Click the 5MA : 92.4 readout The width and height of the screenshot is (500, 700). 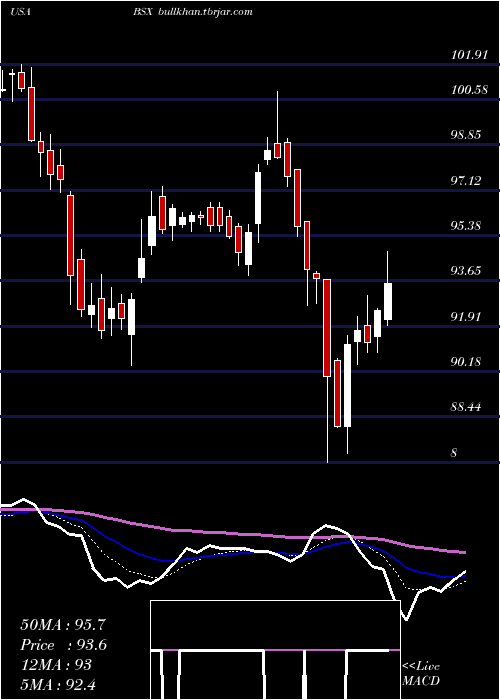tap(58, 684)
